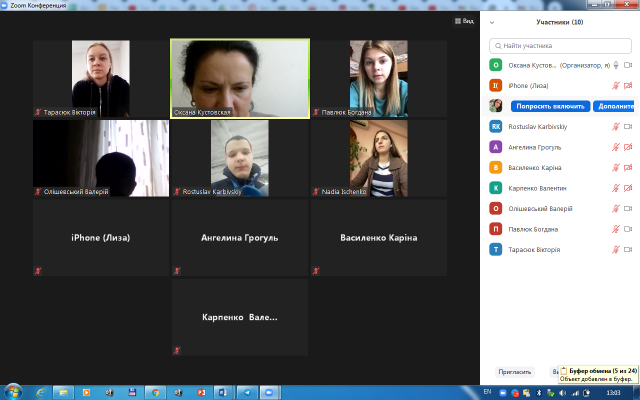Click participant photo avatar in highlighted row

496,106
